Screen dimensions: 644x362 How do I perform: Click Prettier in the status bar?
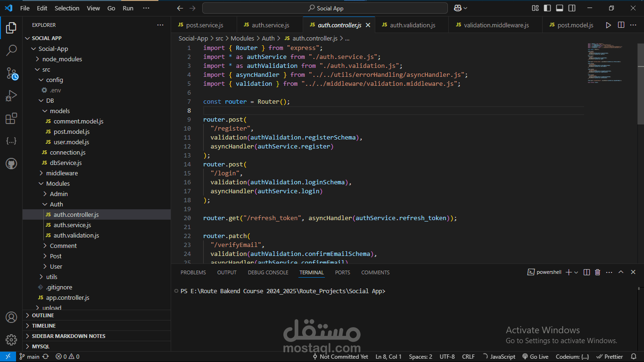[610, 357]
